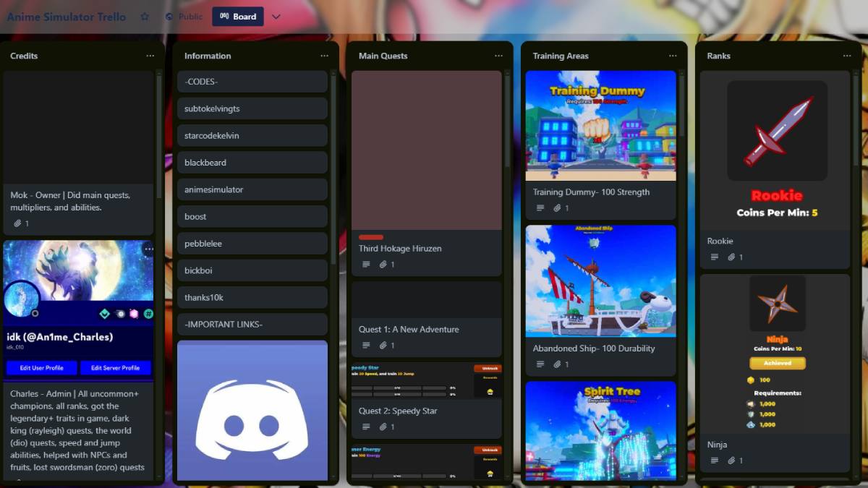Screen dimensions: 868x488
Task: Open the bickboi card
Action: click(x=252, y=270)
